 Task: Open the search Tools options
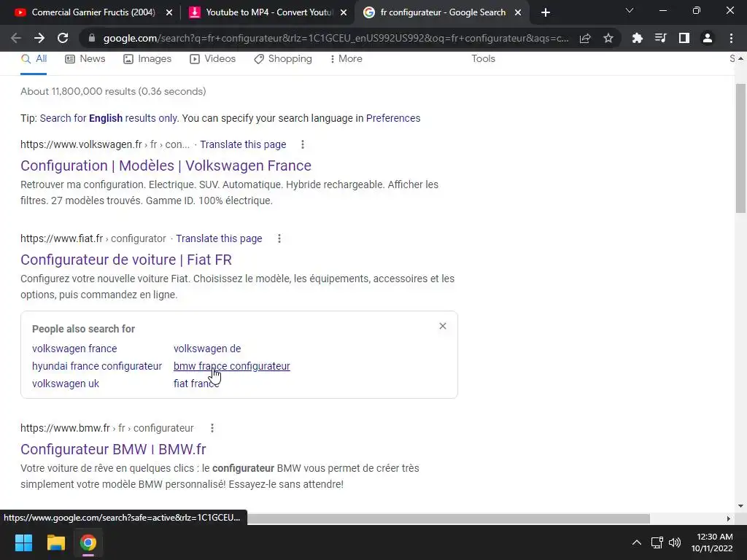click(x=483, y=59)
